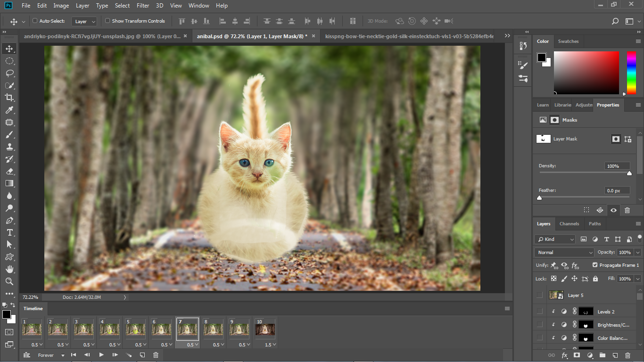
Task: Expand hidden document tabs chevron
Action: 507,36
